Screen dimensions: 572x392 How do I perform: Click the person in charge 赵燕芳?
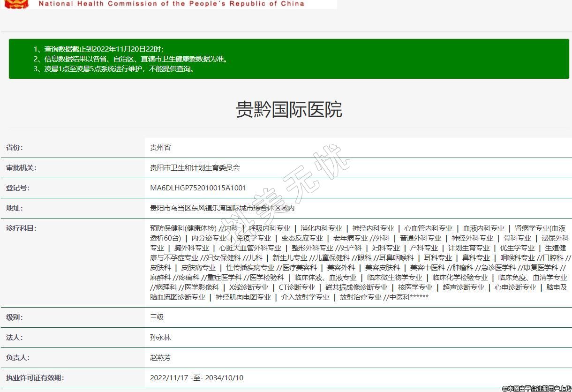pos(160,358)
